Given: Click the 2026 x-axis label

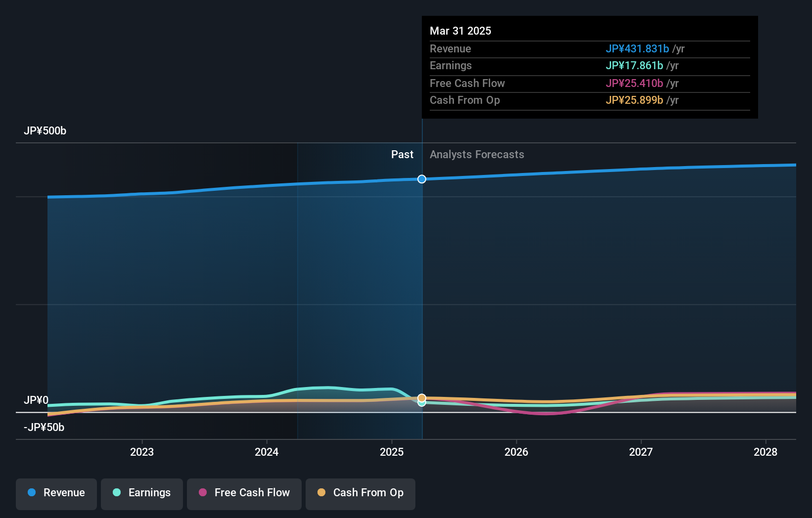Looking at the screenshot, I should 516,452.
